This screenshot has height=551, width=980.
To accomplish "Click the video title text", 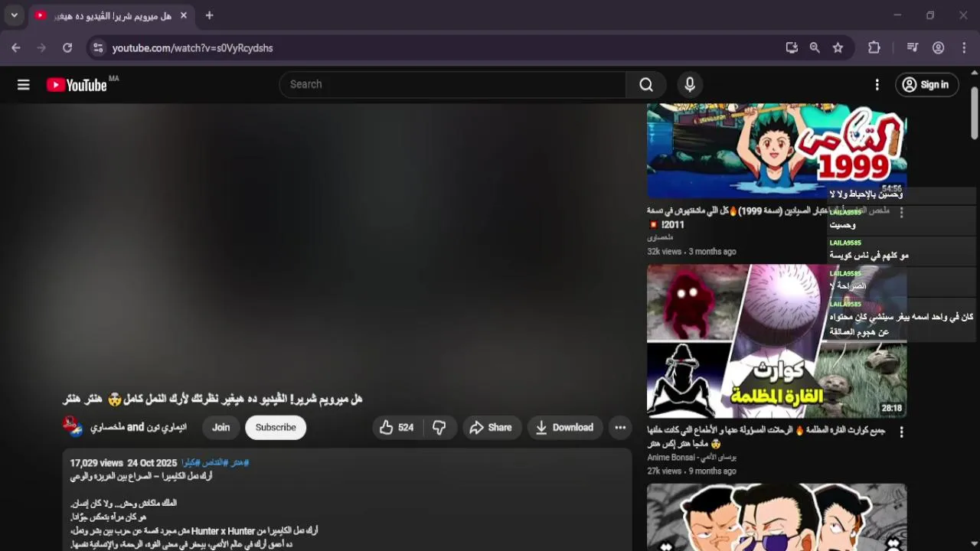I will click(x=212, y=399).
